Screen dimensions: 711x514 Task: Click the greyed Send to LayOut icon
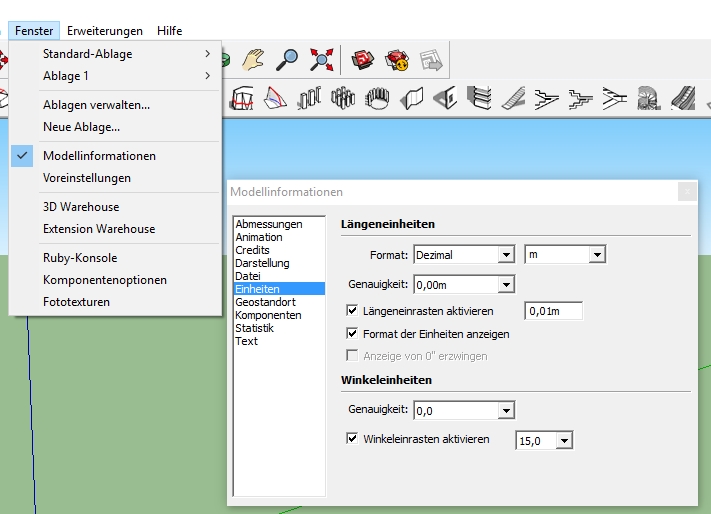pos(431,60)
